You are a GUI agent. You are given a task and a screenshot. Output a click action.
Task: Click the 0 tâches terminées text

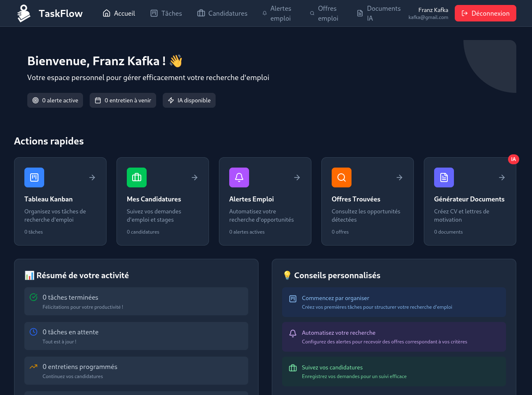(70, 297)
